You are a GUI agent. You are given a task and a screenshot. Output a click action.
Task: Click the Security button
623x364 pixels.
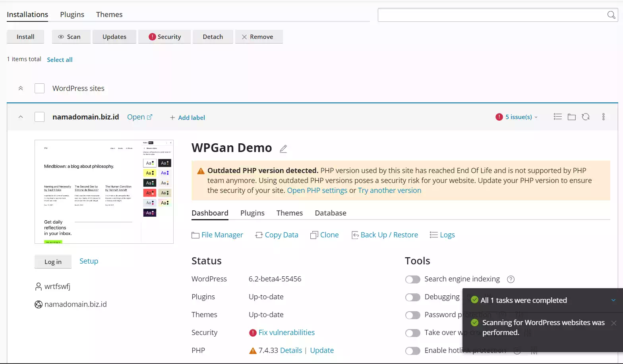pyautogui.click(x=164, y=37)
